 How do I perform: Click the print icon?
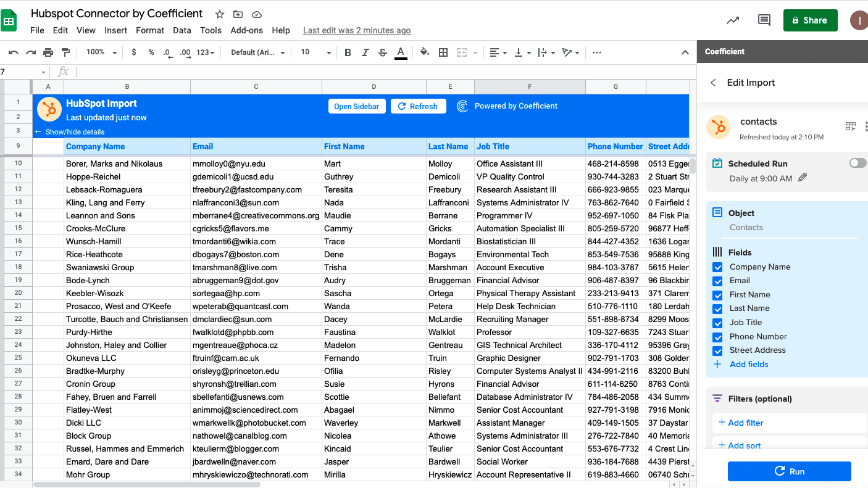pyautogui.click(x=48, y=52)
